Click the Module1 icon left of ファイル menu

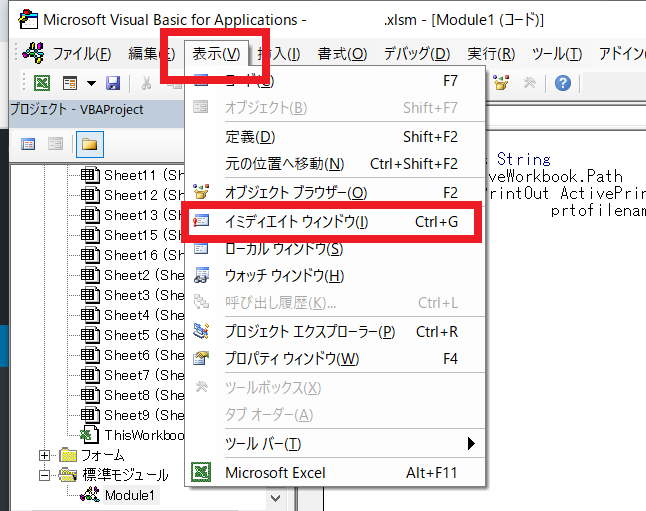(33, 53)
